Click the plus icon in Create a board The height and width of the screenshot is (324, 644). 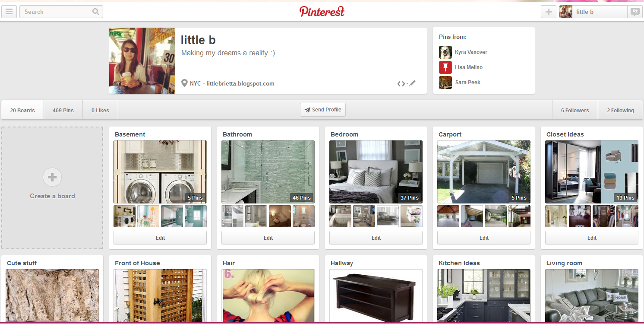click(52, 177)
